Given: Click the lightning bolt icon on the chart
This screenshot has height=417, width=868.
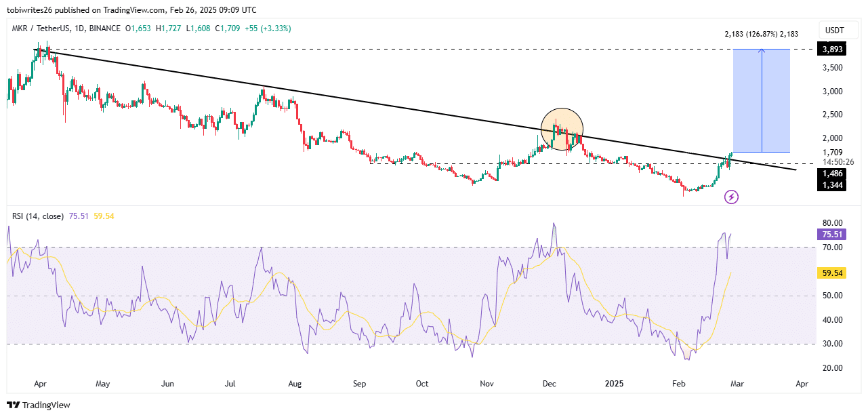Looking at the screenshot, I should [x=732, y=197].
